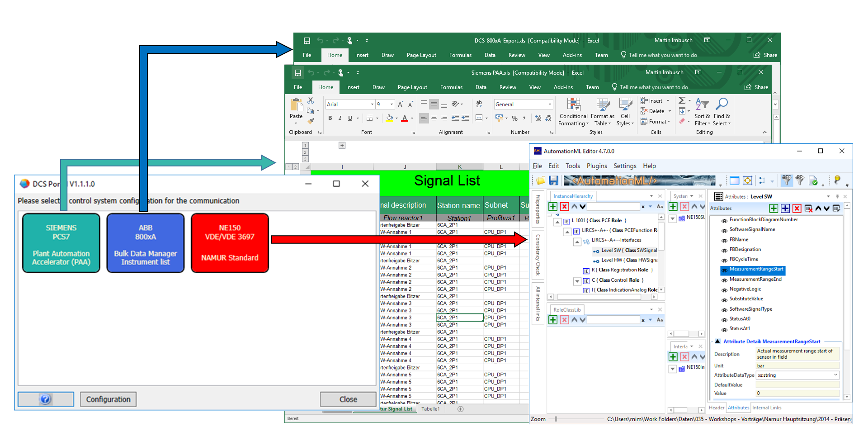The height and width of the screenshot is (427, 868).
Task: Open the AttributeDataType xs:string dropdown
Action: 835,375
